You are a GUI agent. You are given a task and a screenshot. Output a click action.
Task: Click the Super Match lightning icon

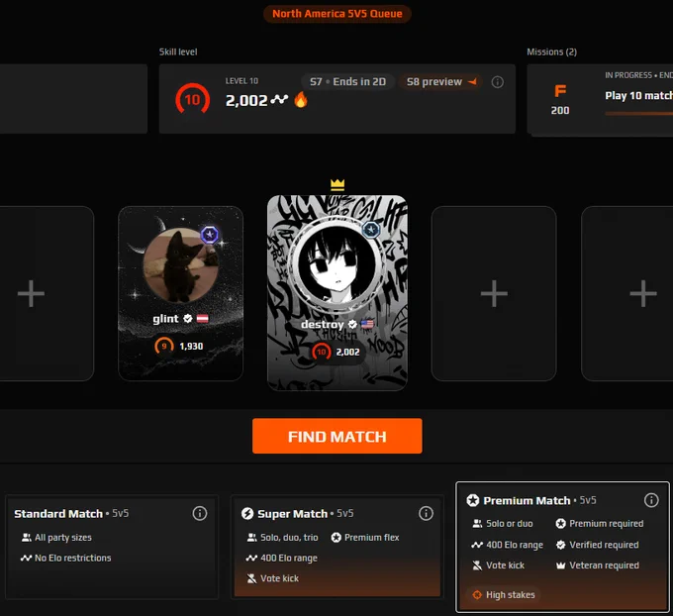pyautogui.click(x=247, y=513)
